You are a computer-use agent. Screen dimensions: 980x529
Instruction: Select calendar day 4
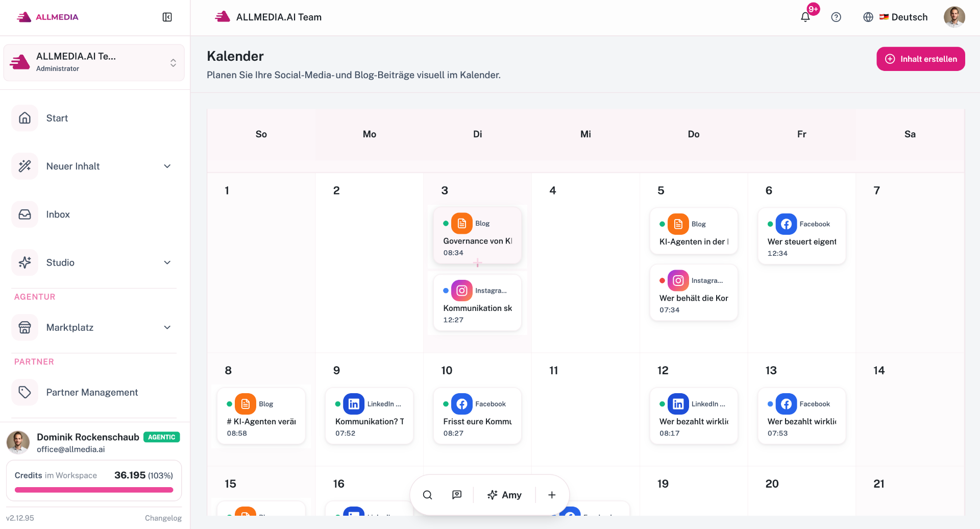585,262
